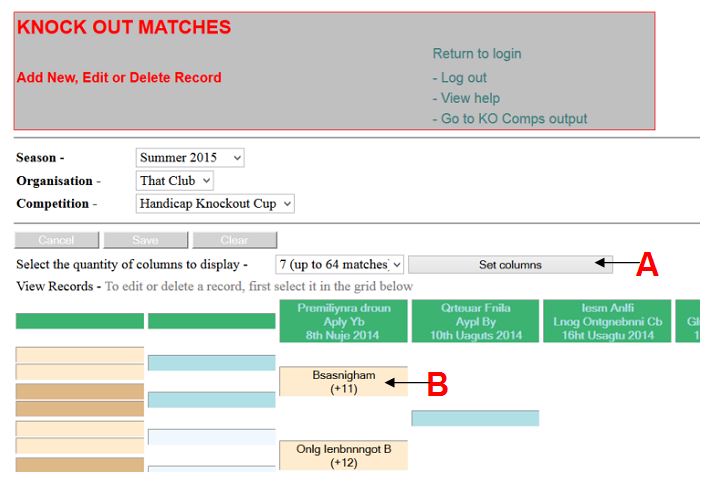Click the first blank green header cell
Image resolution: width=720 pixels, height=484 pixels.
click(79, 321)
